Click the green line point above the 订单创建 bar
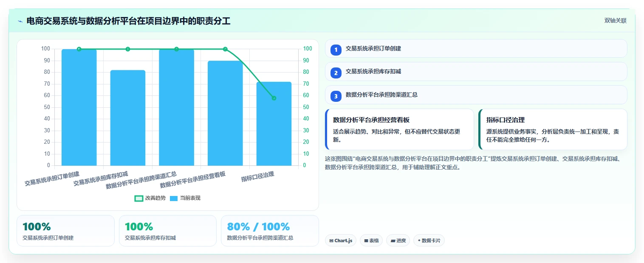Screen dimensions: 644x263 click(79, 49)
